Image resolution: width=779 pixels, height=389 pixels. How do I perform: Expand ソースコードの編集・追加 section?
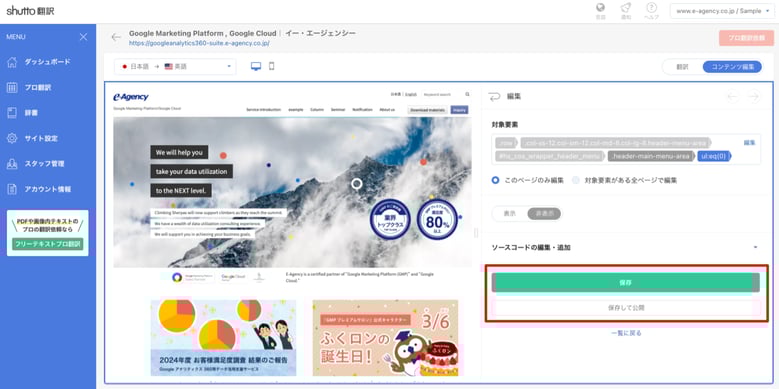pos(625,247)
